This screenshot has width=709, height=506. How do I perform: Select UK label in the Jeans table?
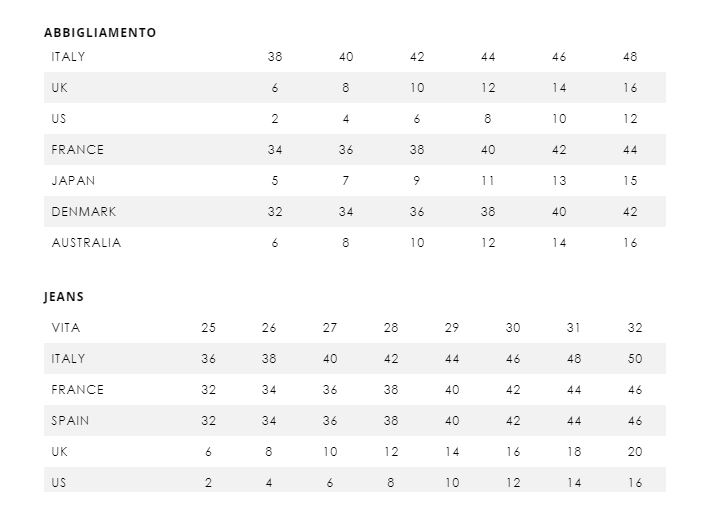(60, 452)
